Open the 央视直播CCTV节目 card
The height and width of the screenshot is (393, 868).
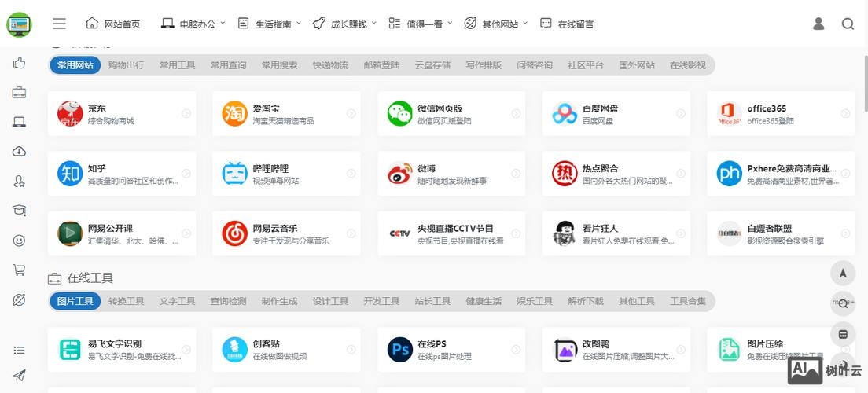pos(451,233)
